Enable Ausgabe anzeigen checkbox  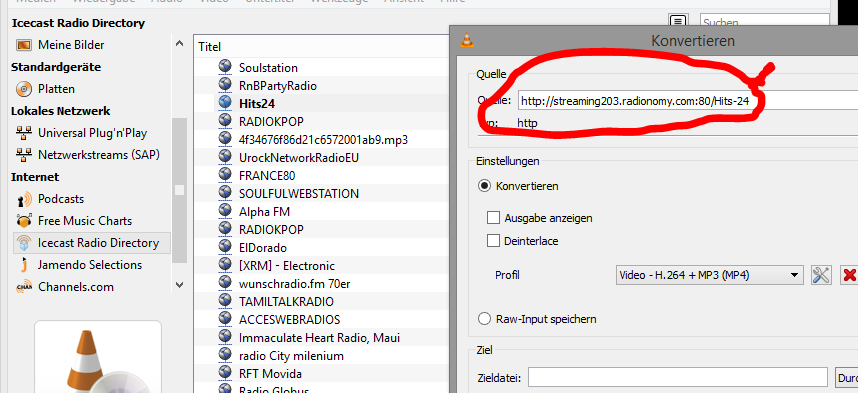click(494, 218)
